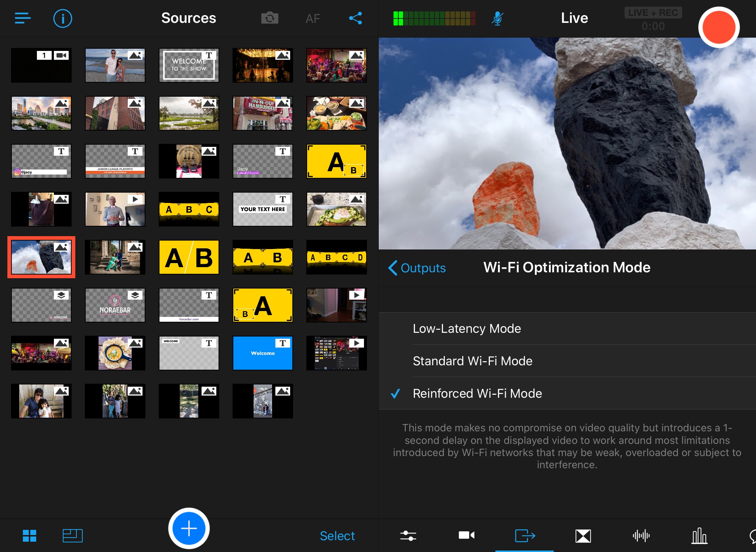Screen dimensions: 756x552
Task: Select the small B large A layout
Action: pyautogui.click(x=263, y=305)
